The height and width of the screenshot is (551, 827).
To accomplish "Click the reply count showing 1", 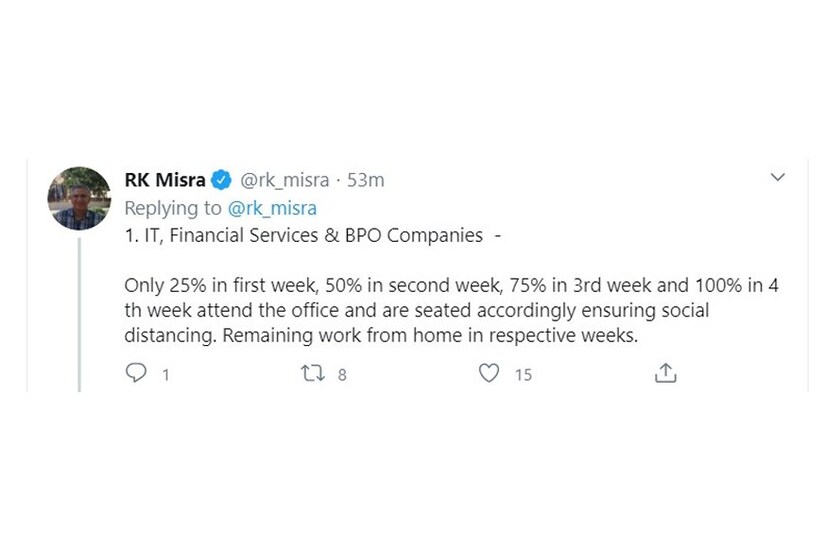I will point(165,375).
